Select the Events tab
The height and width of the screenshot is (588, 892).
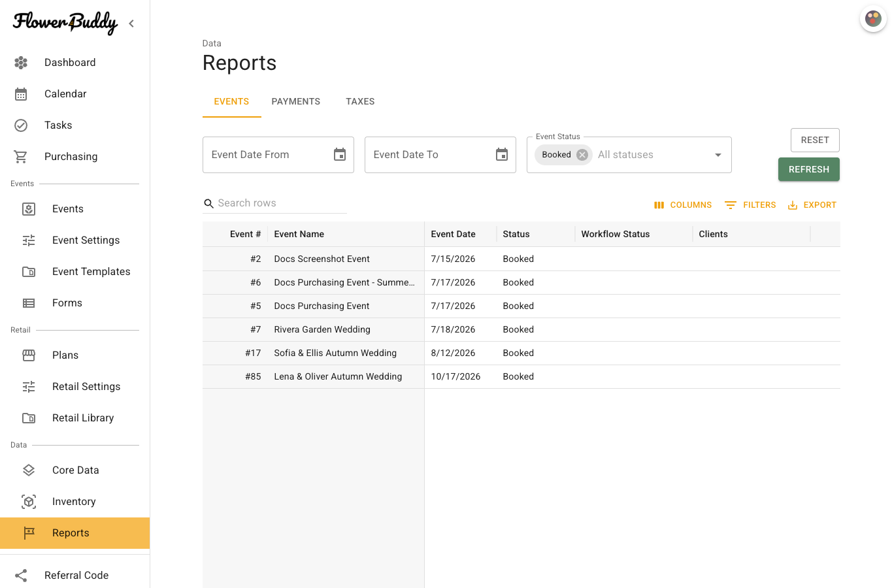pyautogui.click(x=231, y=102)
